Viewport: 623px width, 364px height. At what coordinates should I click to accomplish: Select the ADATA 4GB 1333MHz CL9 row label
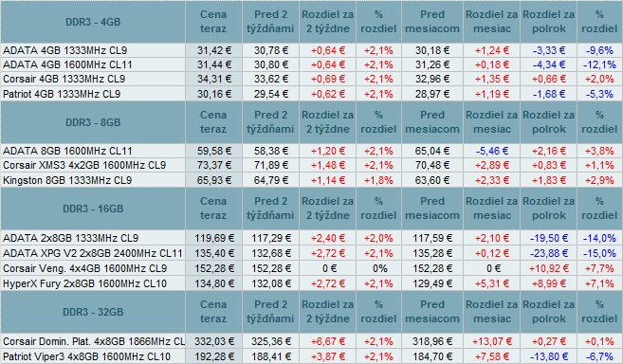tap(64, 50)
